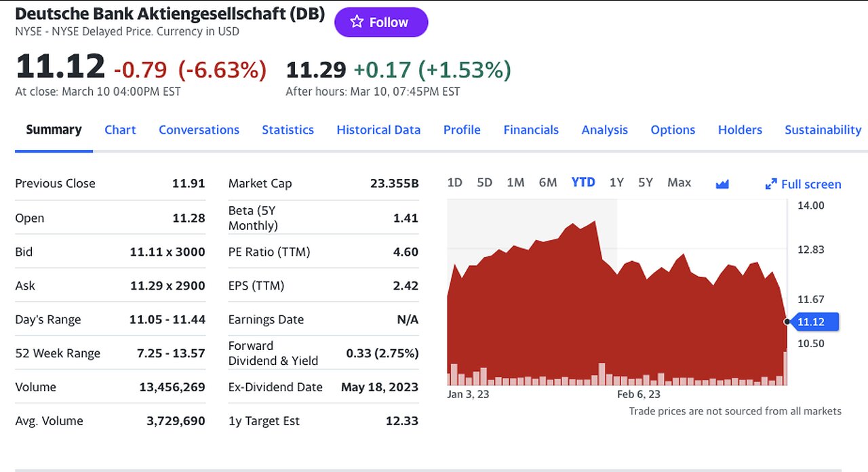The width and height of the screenshot is (868, 472).
Task: Click PE Ratio value 4.60
Action: [x=406, y=252]
